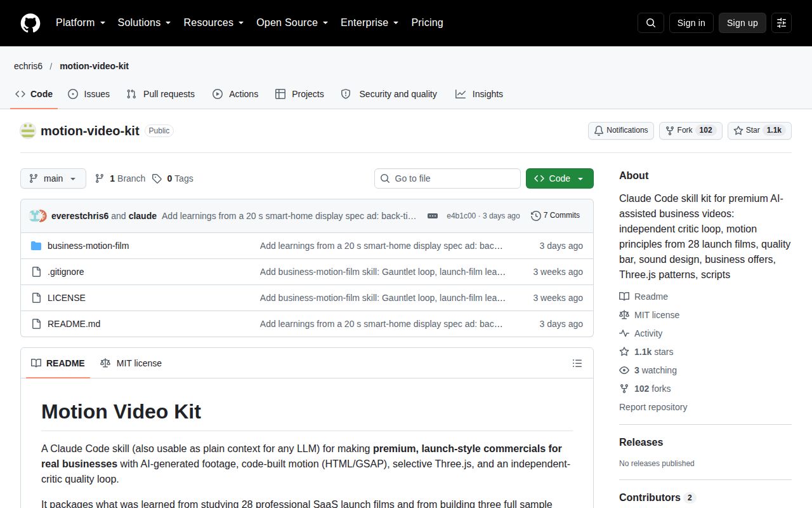The image size is (812, 508).
Task: Switch to the Actions tab
Action: click(x=235, y=94)
